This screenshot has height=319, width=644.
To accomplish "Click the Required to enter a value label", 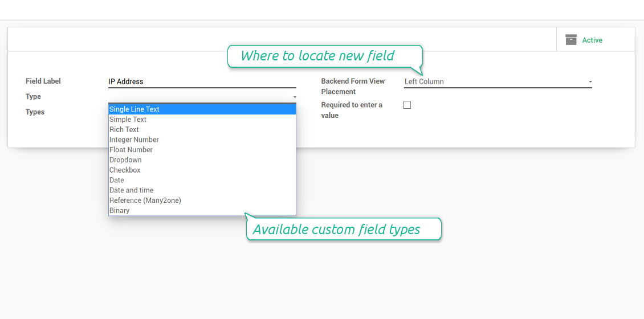I will (352, 110).
